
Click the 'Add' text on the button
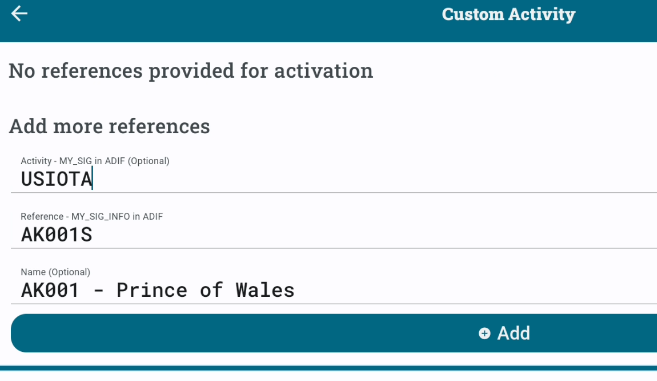tap(513, 334)
